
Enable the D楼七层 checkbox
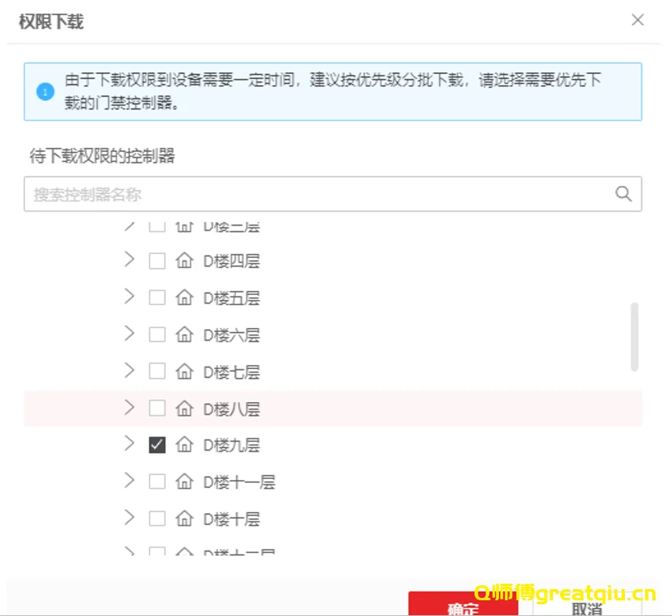[x=157, y=371]
